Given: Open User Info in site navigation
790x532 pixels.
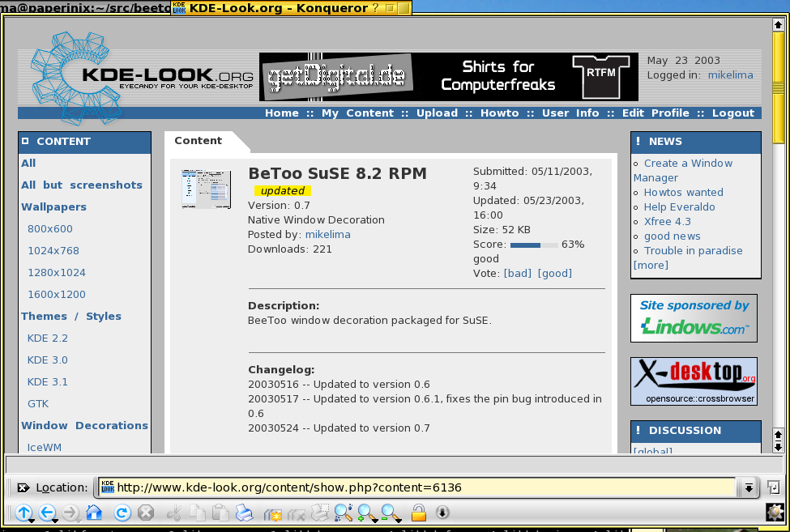Looking at the screenshot, I should [x=570, y=113].
